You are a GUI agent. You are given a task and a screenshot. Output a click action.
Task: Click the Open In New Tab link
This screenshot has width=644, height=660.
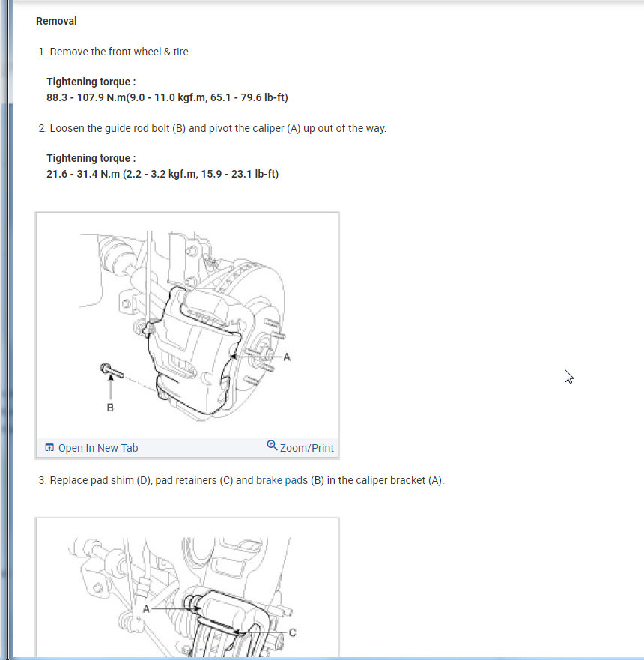point(98,448)
